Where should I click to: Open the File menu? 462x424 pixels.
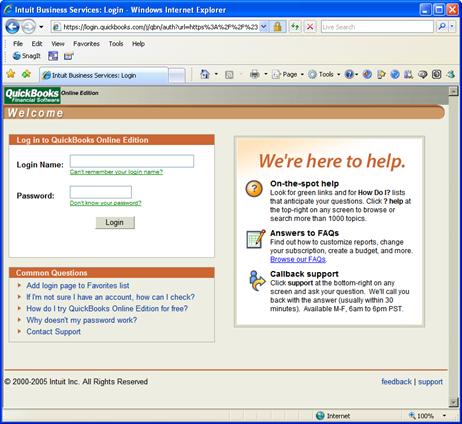coord(18,44)
